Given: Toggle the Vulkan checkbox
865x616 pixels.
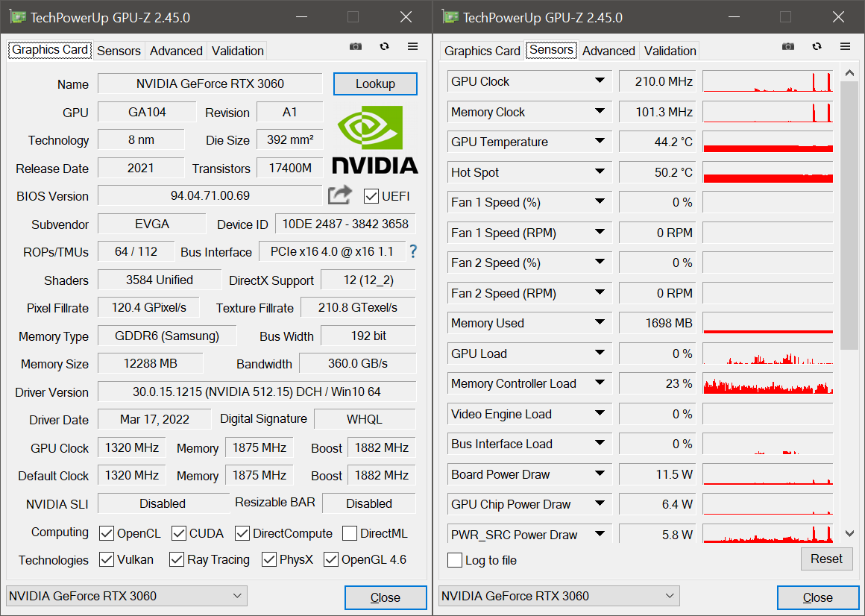Looking at the screenshot, I should tap(107, 560).
